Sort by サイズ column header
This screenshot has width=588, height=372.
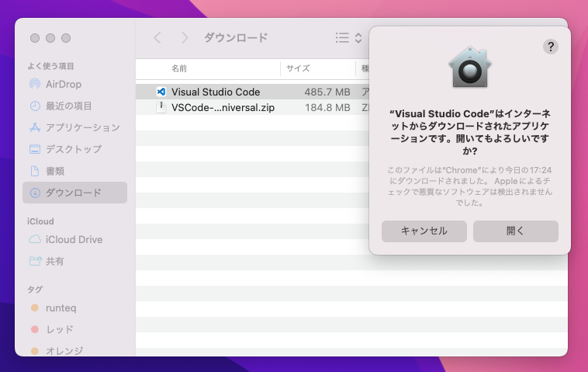click(x=298, y=68)
